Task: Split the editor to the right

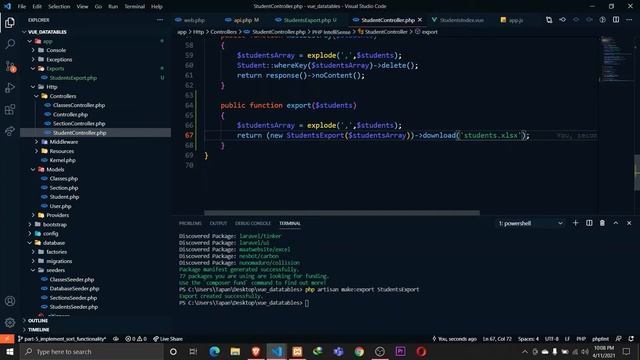Action: 616,20
